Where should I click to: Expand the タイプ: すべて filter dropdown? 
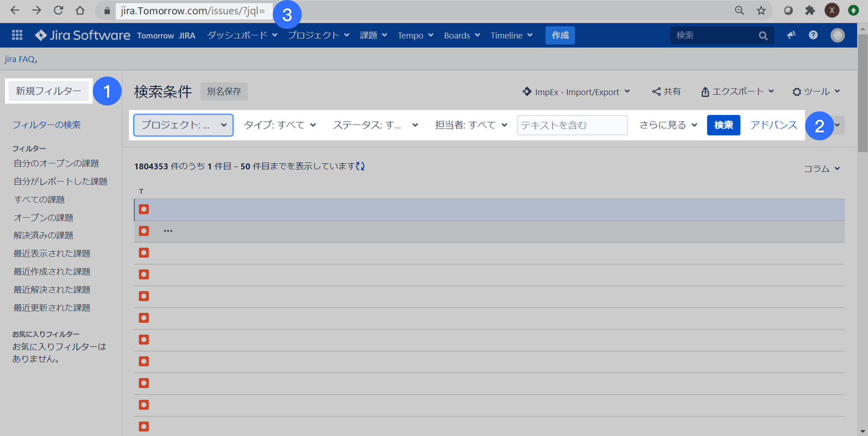280,125
